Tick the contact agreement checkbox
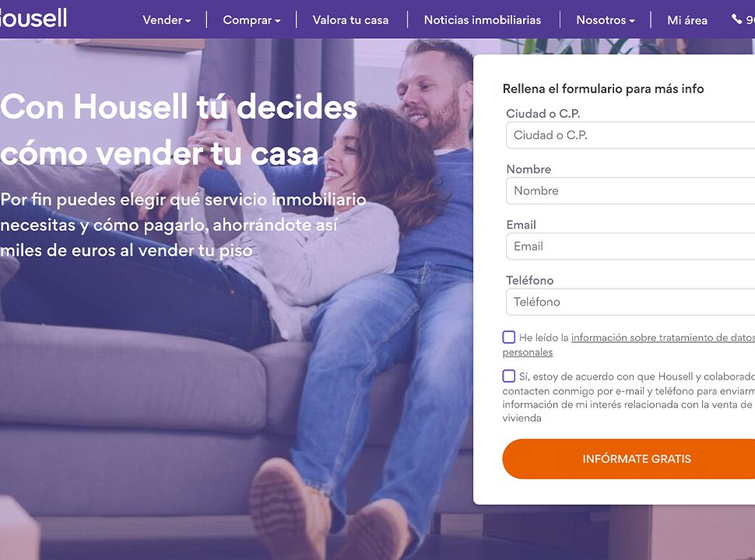 pyautogui.click(x=508, y=376)
